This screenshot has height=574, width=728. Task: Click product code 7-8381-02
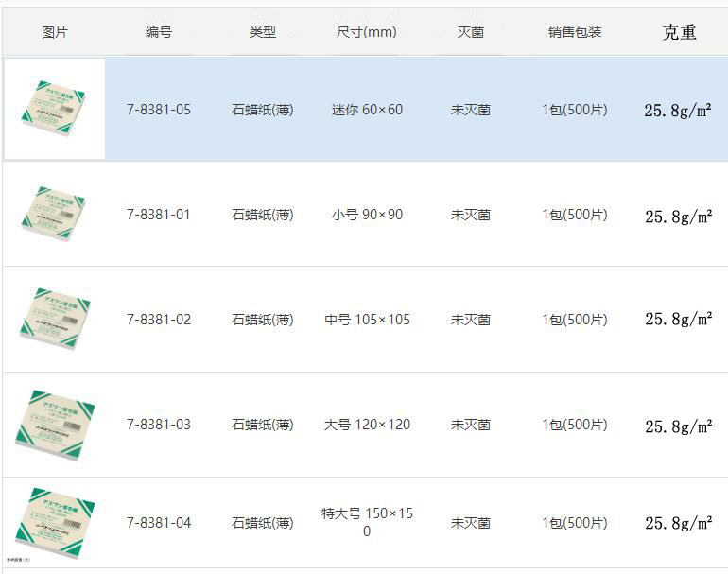point(159,320)
